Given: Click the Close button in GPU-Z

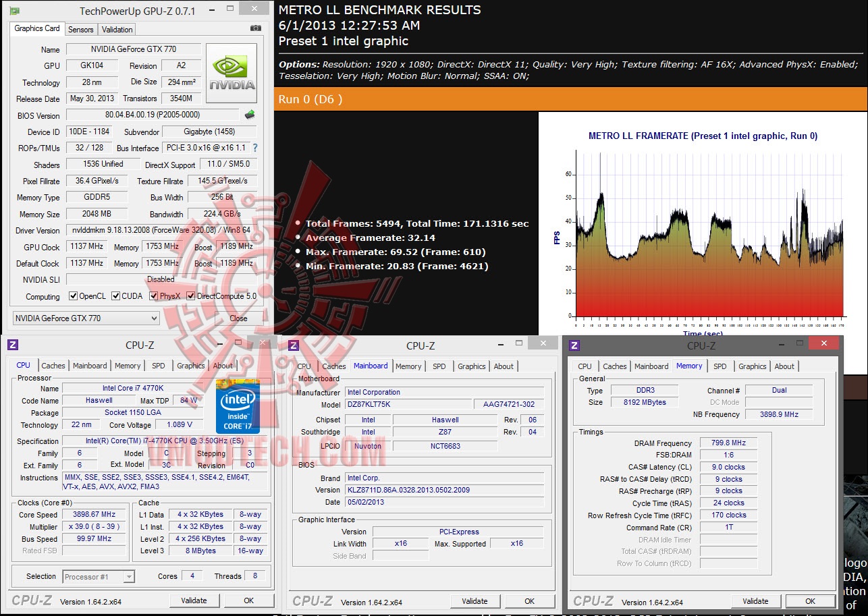Looking at the screenshot, I should click(238, 318).
